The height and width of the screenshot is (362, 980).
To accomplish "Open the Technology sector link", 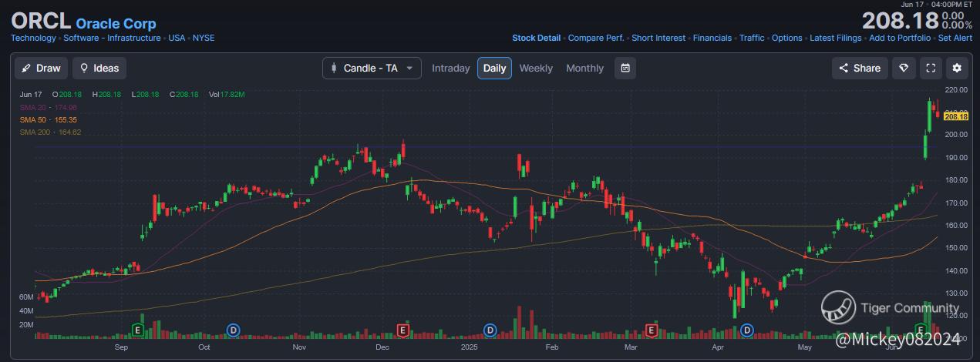I will [x=33, y=38].
